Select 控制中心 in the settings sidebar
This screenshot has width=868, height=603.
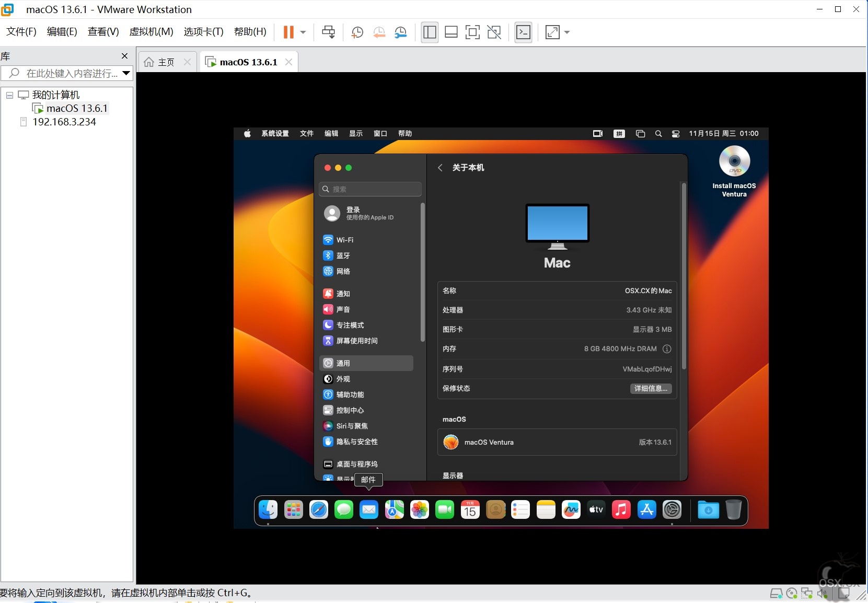366,410
